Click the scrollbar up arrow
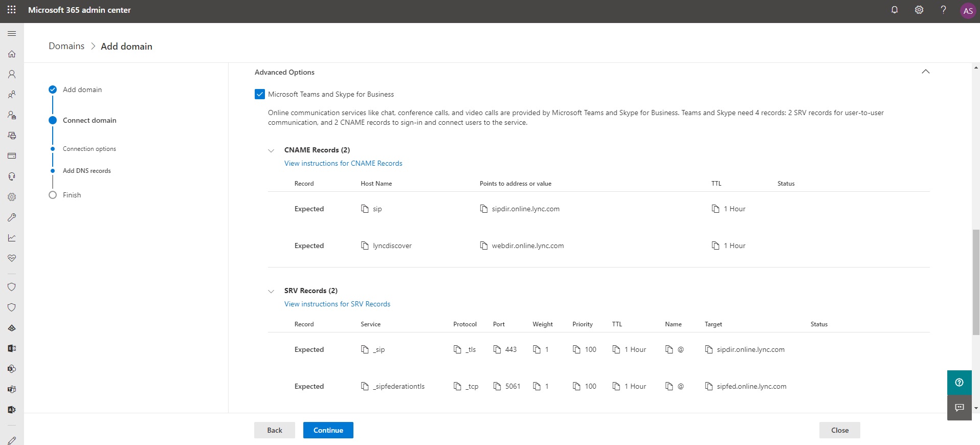Screen dimensions: 980x445 click(x=976, y=67)
